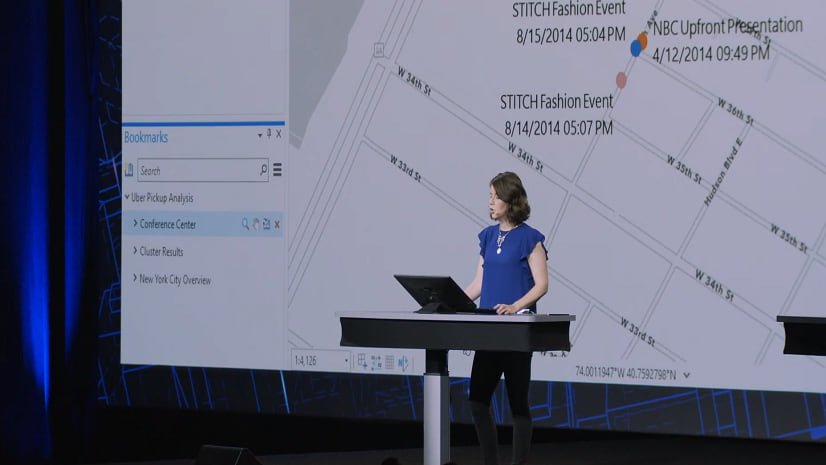The width and height of the screenshot is (826, 465).
Task: Click the bookmark book icon beside Search
Action: click(x=129, y=170)
